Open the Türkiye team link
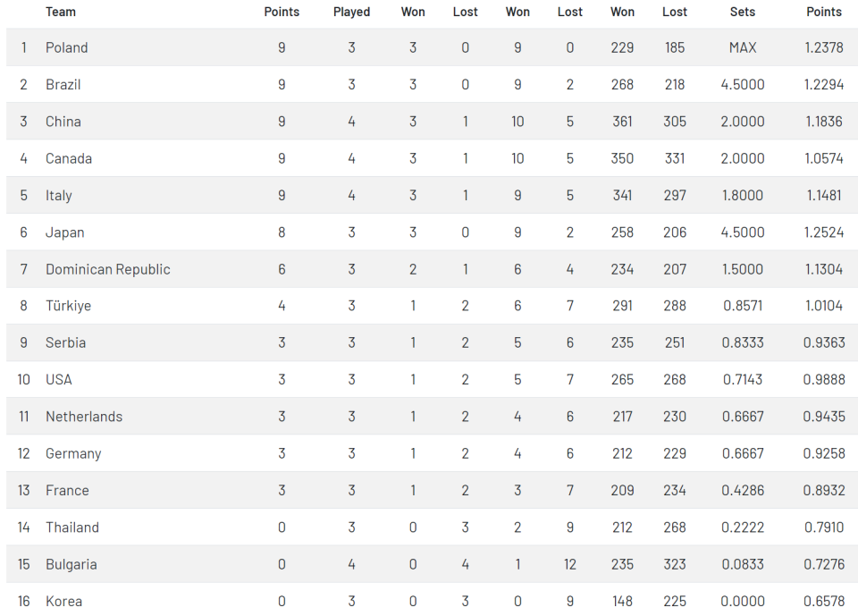 [69, 306]
